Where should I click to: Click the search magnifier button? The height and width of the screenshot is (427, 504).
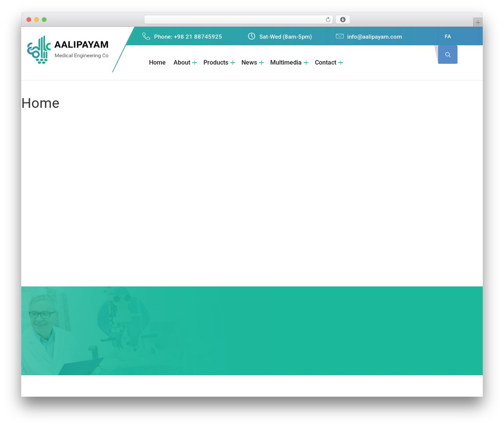pyautogui.click(x=448, y=54)
